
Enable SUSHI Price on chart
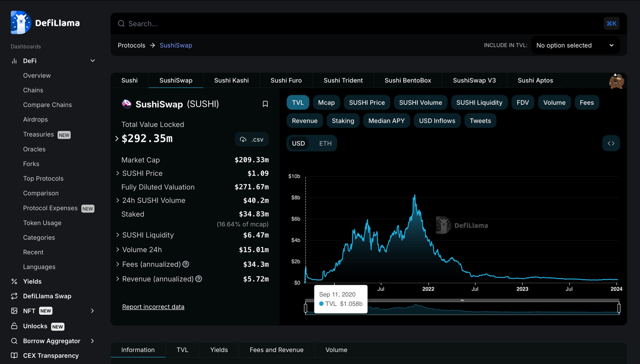[367, 103]
